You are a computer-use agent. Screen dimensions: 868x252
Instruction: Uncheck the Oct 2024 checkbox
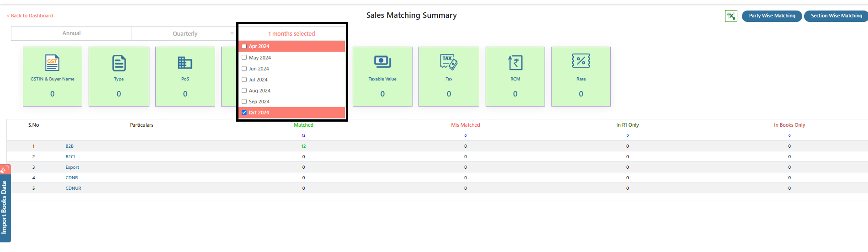click(x=244, y=113)
